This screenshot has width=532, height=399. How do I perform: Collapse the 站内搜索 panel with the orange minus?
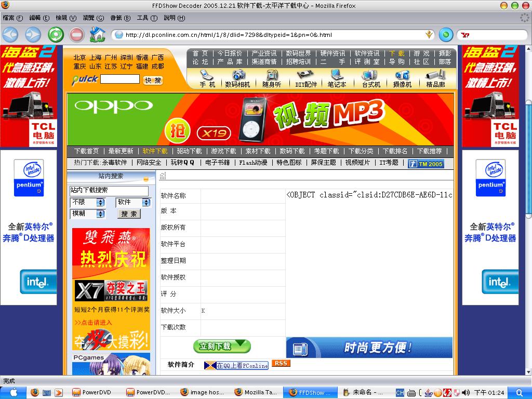click(146, 179)
